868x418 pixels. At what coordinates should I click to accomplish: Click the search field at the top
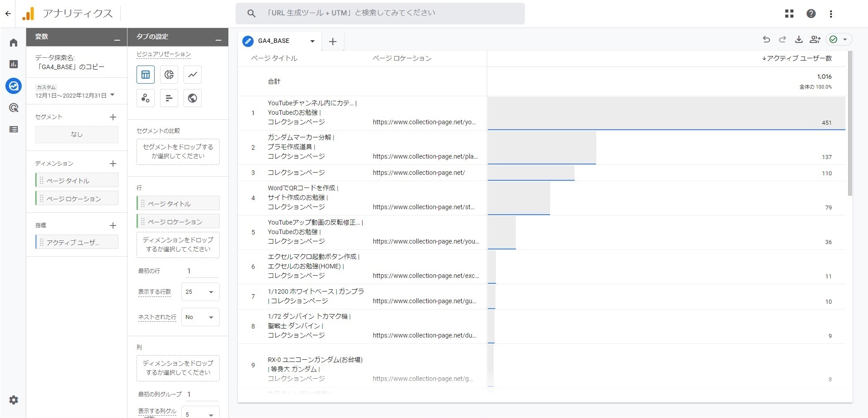pos(380,14)
